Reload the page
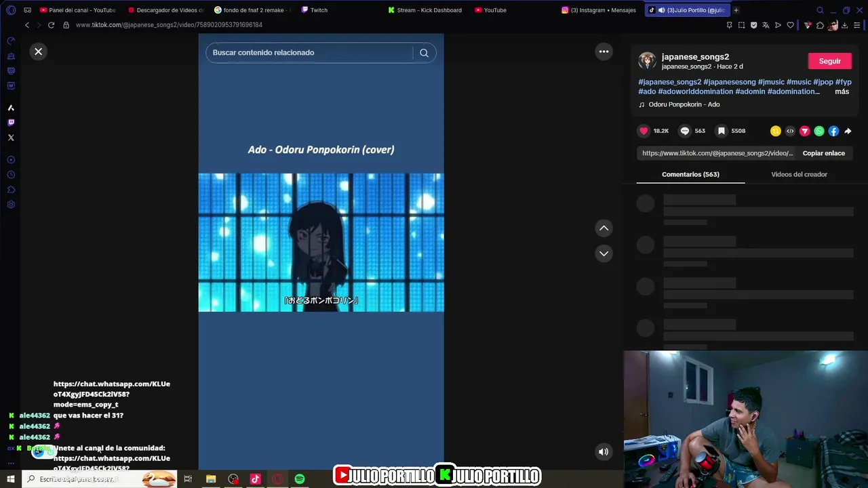This screenshot has width=868, height=488. [x=51, y=25]
